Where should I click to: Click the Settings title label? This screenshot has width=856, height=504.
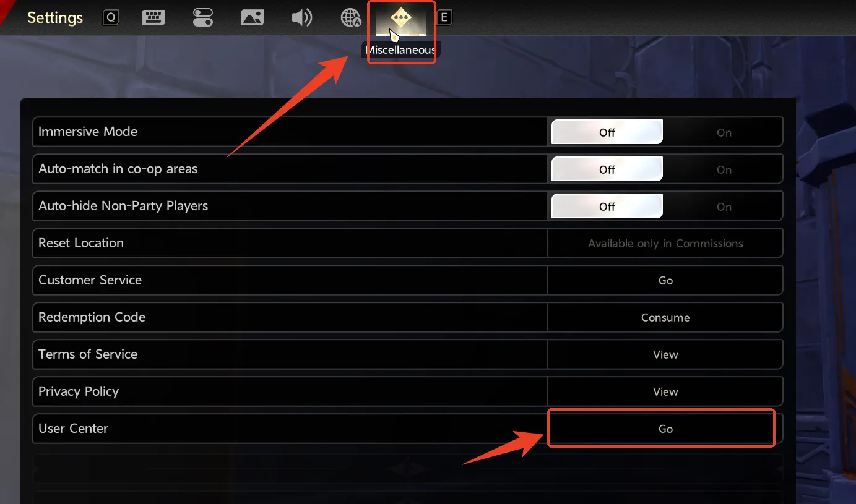(55, 18)
